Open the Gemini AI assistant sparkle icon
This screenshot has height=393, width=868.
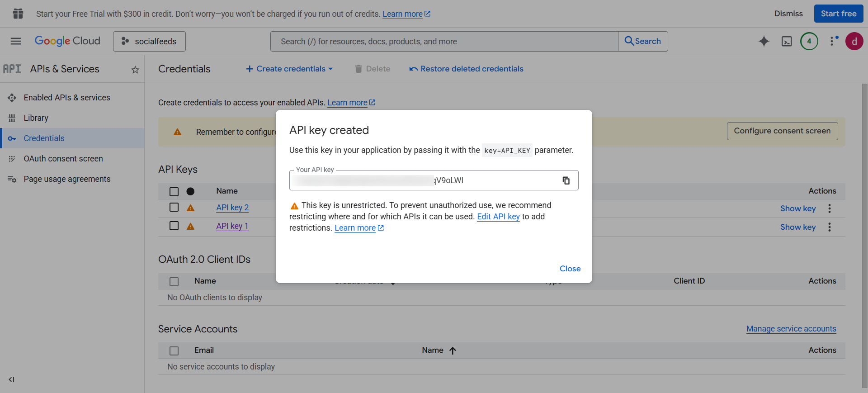point(764,41)
